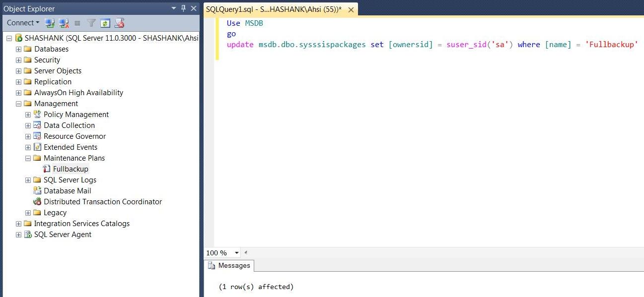The width and height of the screenshot is (644, 297).
Task: Open Object Explorer window position dropdown arrow
Action: click(x=173, y=8)
